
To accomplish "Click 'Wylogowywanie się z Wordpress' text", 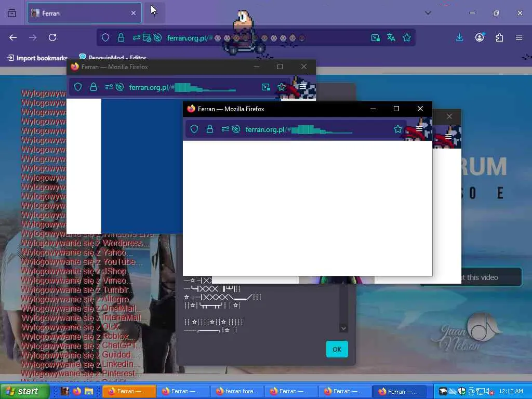I will (85, 243).
